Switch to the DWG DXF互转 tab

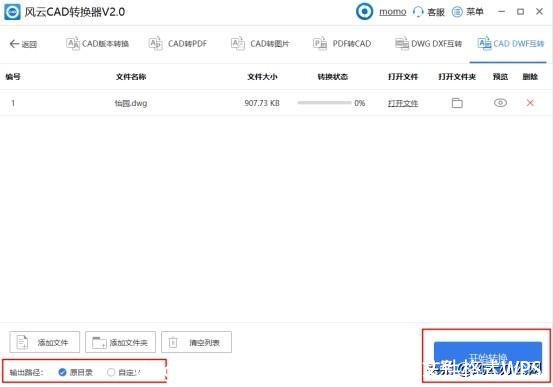(x=428, y=44)
